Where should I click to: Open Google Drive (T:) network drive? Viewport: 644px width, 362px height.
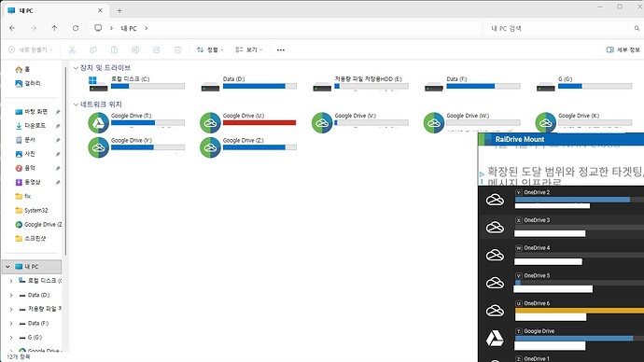coord(137,122)
